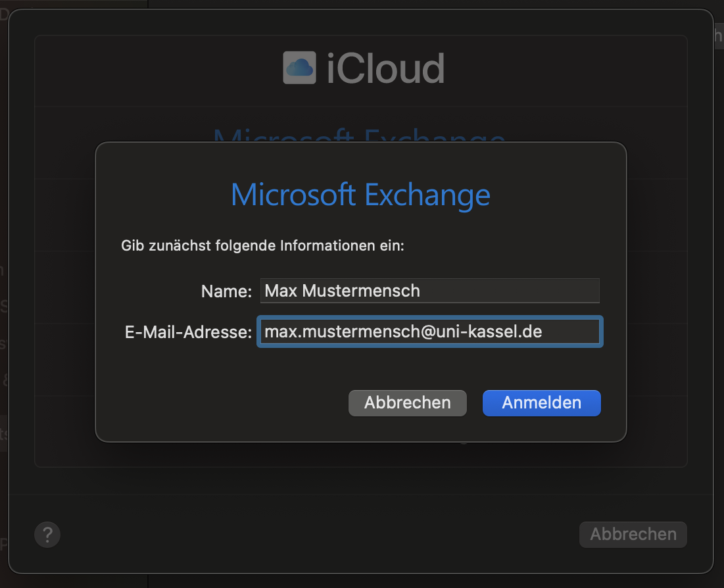Click Anmelden to sign in
This screenshot has width=724, height=588.
[542, 403]
